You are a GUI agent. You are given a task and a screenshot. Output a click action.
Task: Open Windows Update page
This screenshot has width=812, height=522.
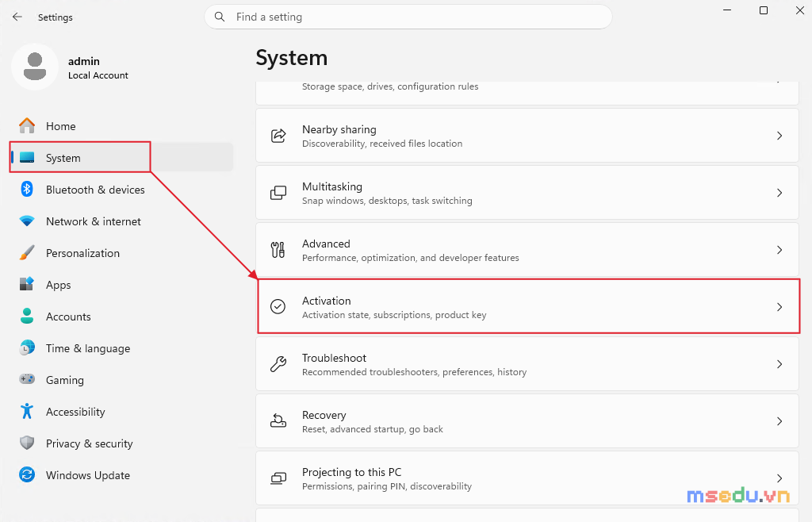pyautogui.click(x=121, y=475)
